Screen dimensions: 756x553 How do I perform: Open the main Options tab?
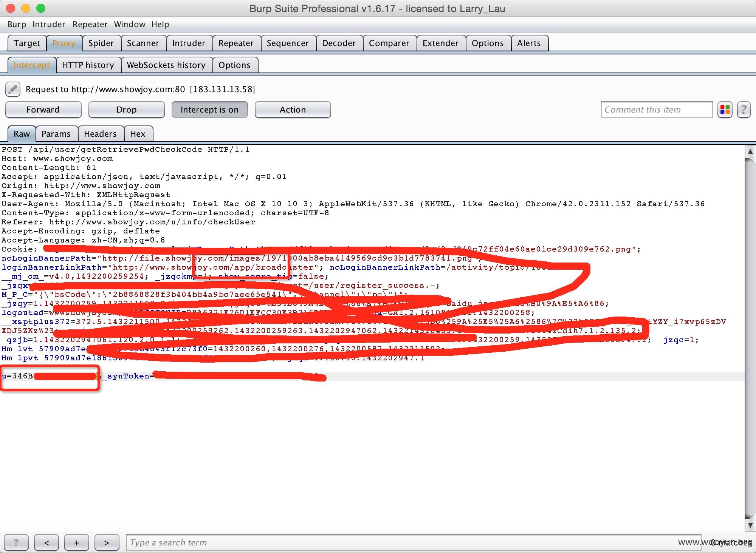[x=488, y=43]
